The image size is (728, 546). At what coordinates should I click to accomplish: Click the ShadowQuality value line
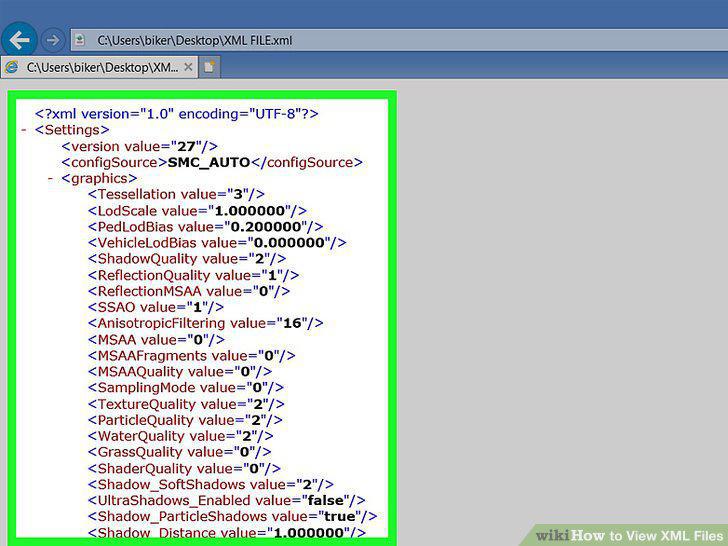[187, 259]
